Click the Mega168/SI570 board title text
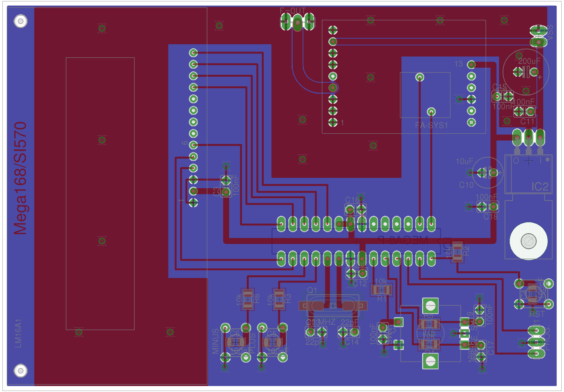The width and height of the screenshot is (564, 392). click(x=20, y=178)
